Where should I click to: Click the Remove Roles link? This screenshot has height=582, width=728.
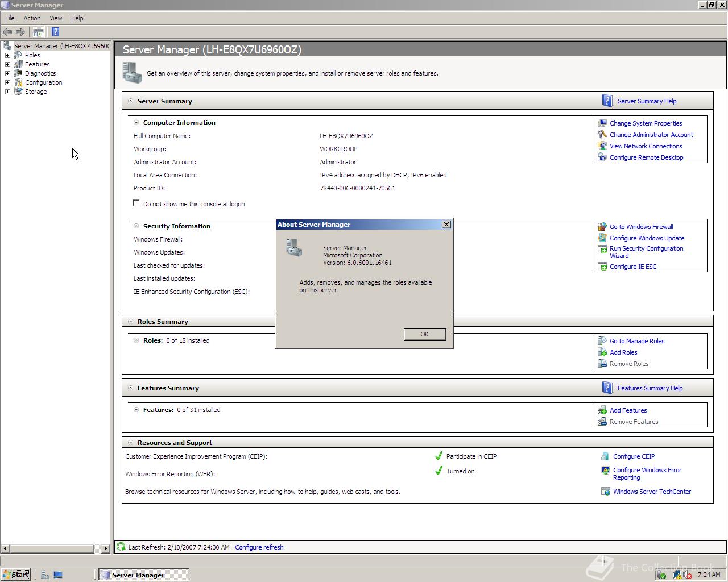coord(629,364)
